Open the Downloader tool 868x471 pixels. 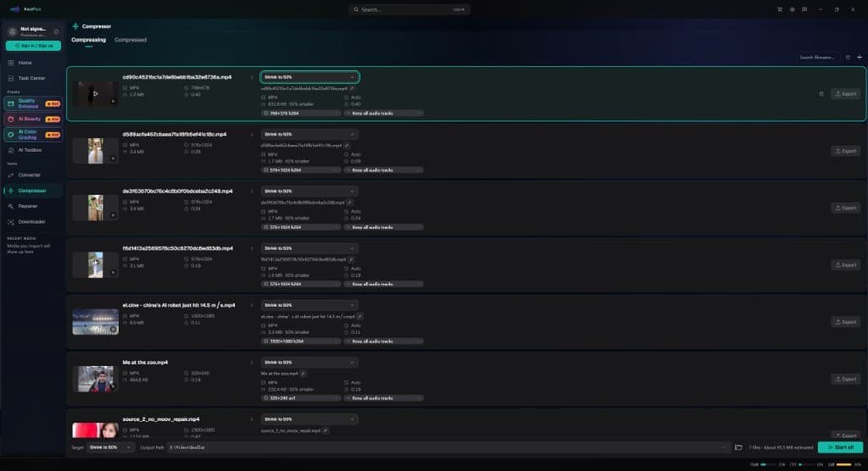pos(31,222)
